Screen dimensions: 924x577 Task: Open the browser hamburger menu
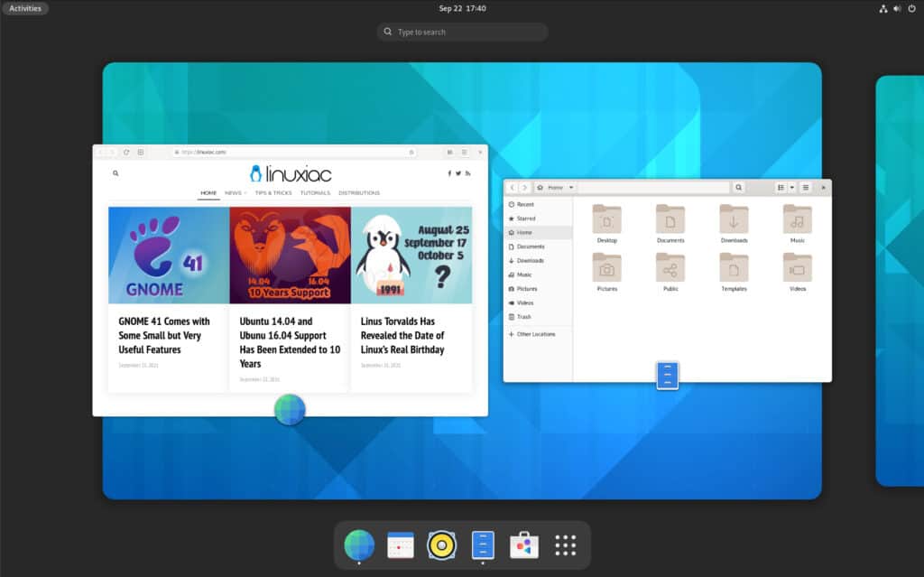465,153
